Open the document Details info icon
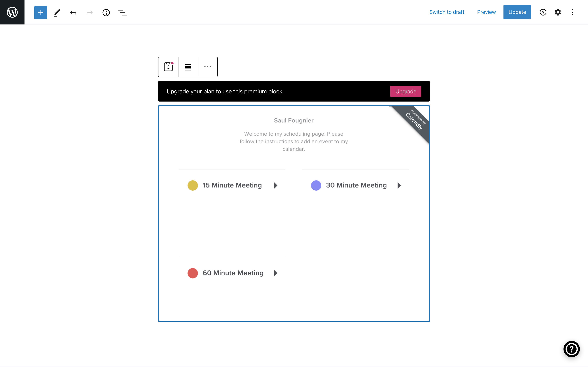 pyautogui.click(x=106, y=12)
